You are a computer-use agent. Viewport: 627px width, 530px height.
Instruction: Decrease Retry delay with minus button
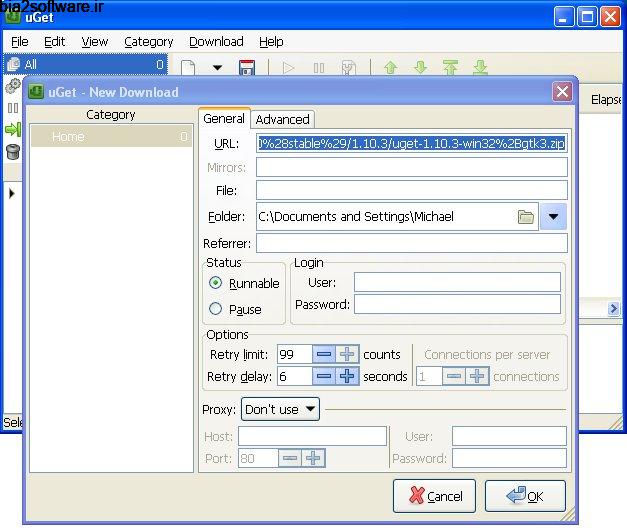coord(323,376)
